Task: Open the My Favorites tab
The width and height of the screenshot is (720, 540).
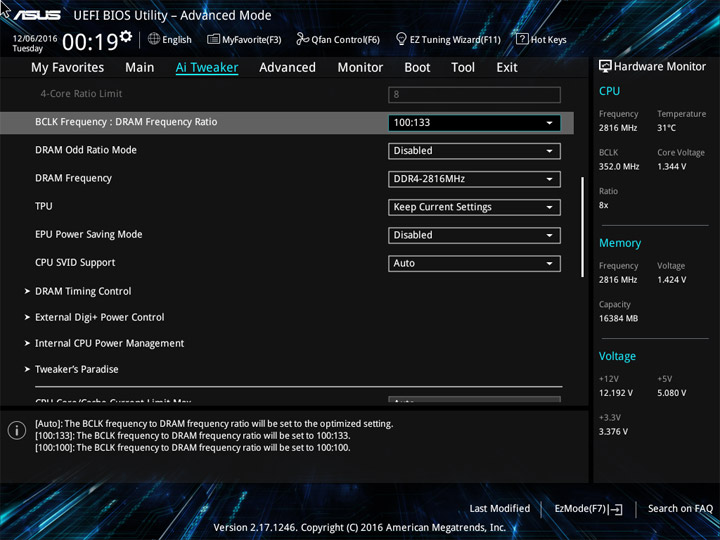Action: (x=68, y=68)
